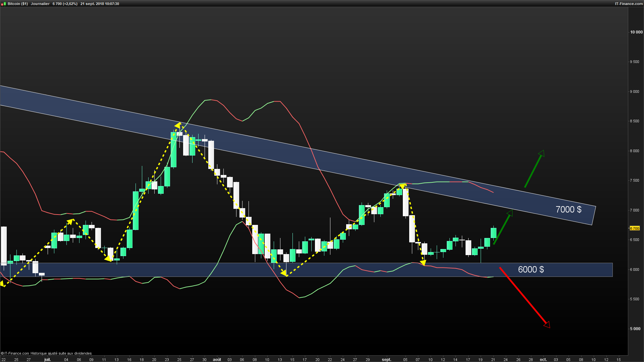
Task: Click the upper green arrow head
Action: click(541, 153)
